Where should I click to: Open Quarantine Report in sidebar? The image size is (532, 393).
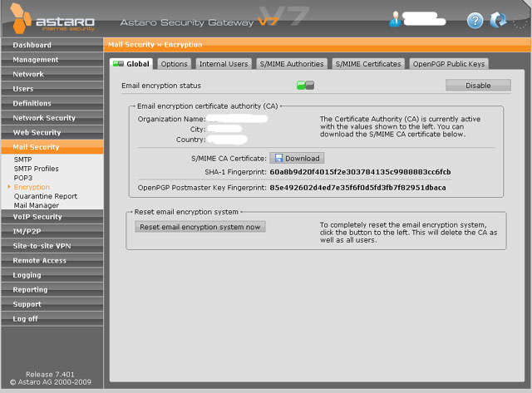[46, 196]
